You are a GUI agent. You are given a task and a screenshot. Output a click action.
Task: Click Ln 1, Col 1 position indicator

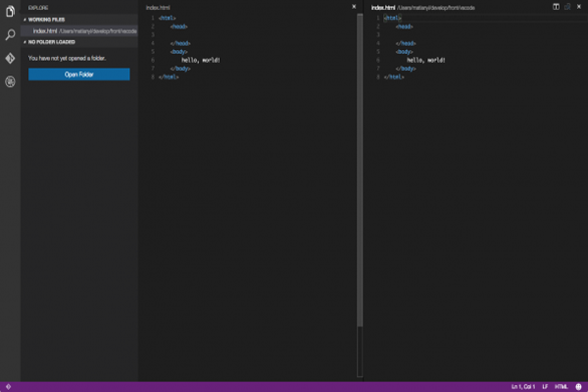pos(522,386)
